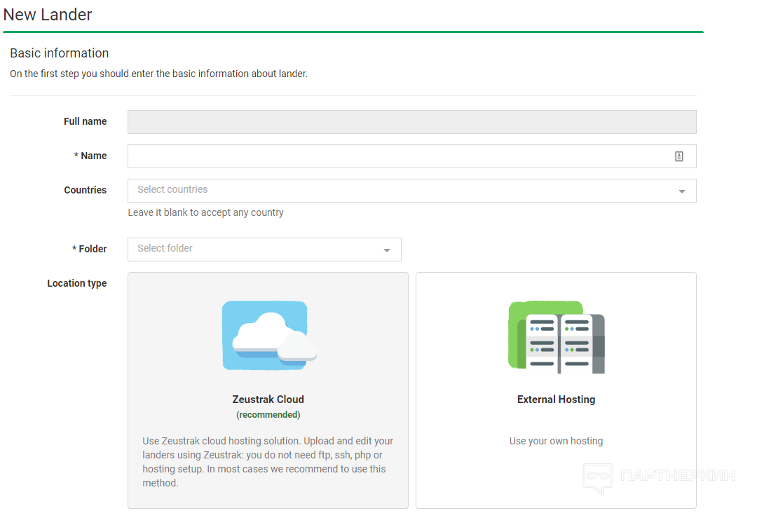
Task: Click the Zeustrak cloud hosting description paragraph
Action: point(268,462)
